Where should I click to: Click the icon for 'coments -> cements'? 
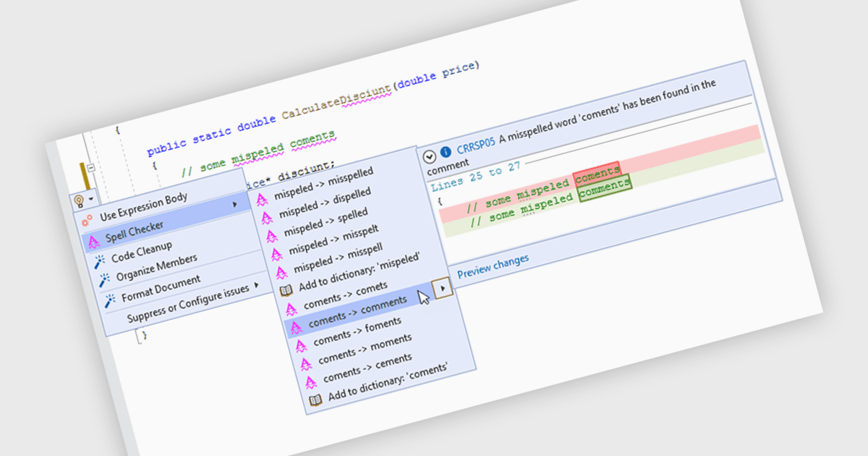310,382
